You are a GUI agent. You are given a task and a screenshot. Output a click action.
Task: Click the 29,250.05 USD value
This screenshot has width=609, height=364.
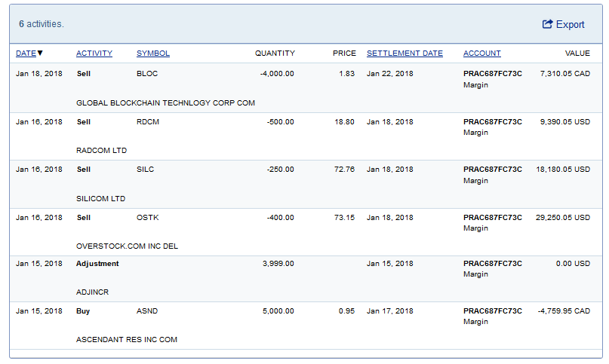click(x=562, y=218)
